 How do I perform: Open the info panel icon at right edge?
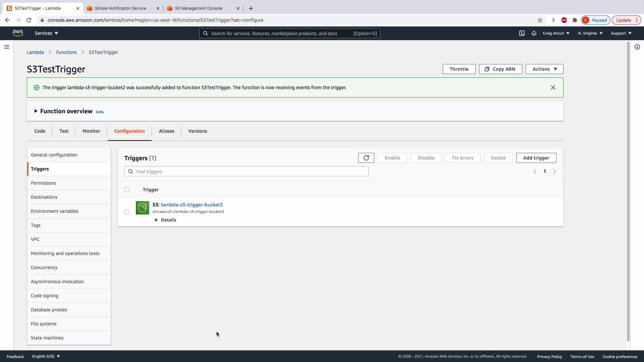pyautogui.click(x=637, y=47)
